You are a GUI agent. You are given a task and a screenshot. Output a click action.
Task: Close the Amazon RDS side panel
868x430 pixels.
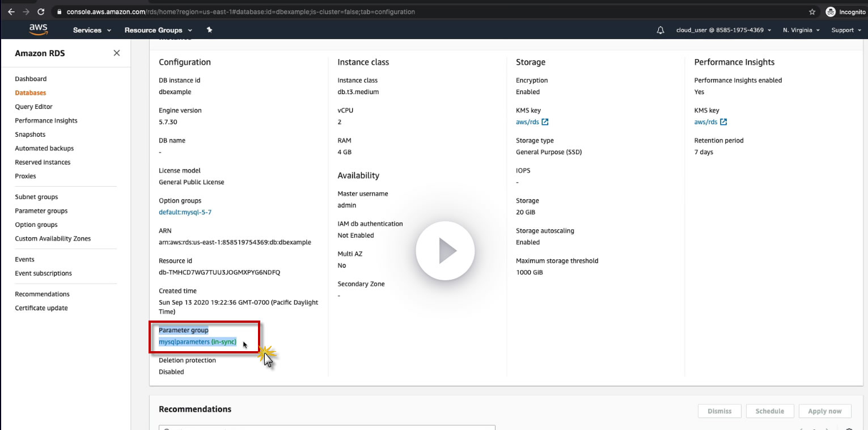117,53
